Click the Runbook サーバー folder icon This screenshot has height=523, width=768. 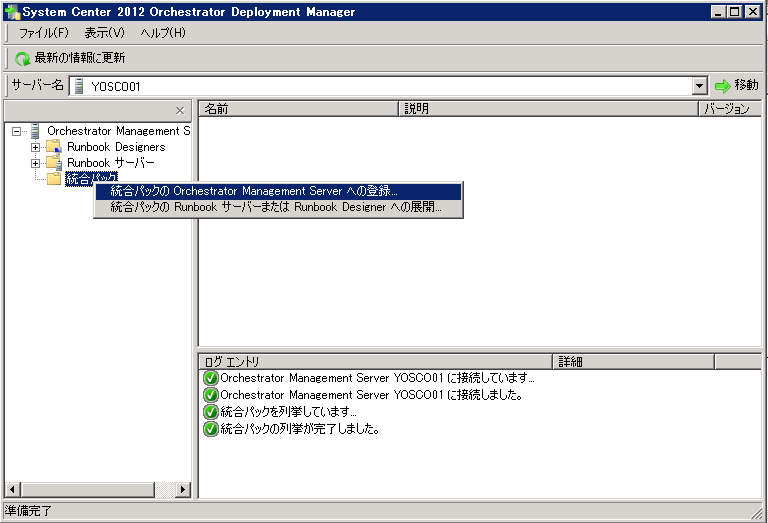pos(54,162)
